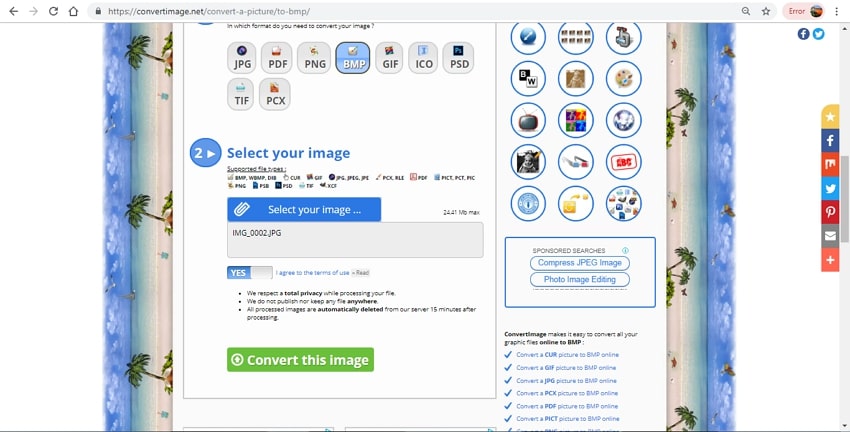Viewport: 850px width, 432px height.
Task: Share via the Pinterest sidebar icon
Action: click(830, 212)
